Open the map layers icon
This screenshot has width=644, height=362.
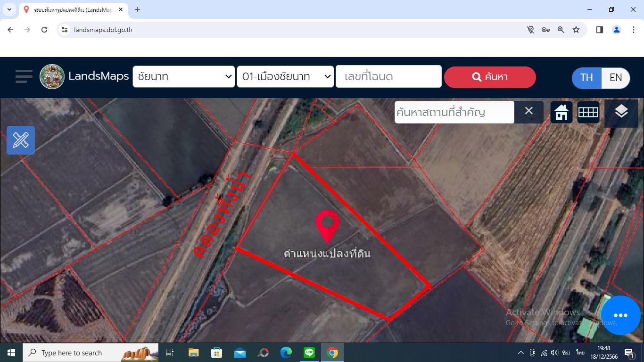(x=621, y=112)
